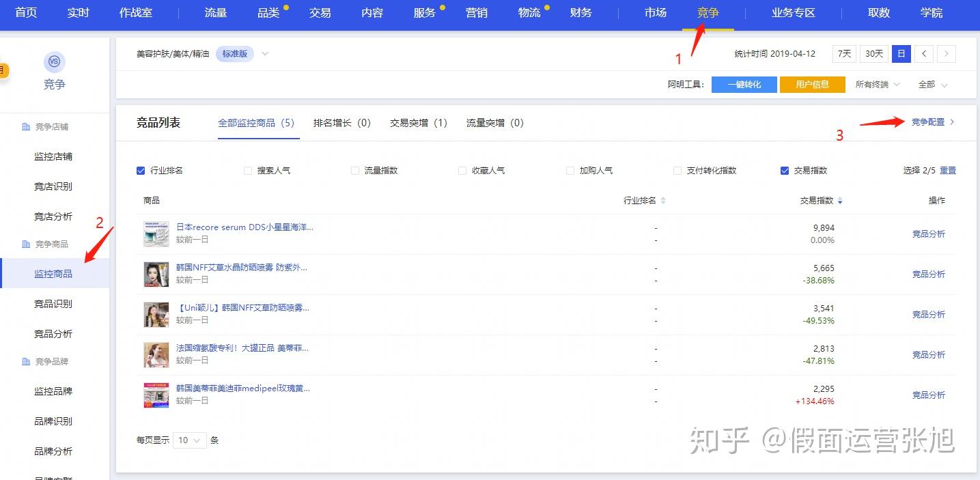Click the 竞争品牌 section icon

[26, 362]
